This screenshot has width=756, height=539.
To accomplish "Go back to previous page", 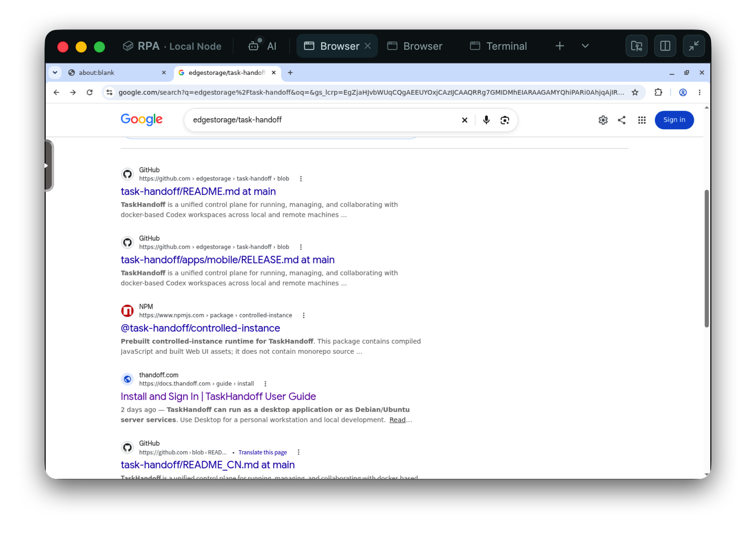I will pos(57,92).
